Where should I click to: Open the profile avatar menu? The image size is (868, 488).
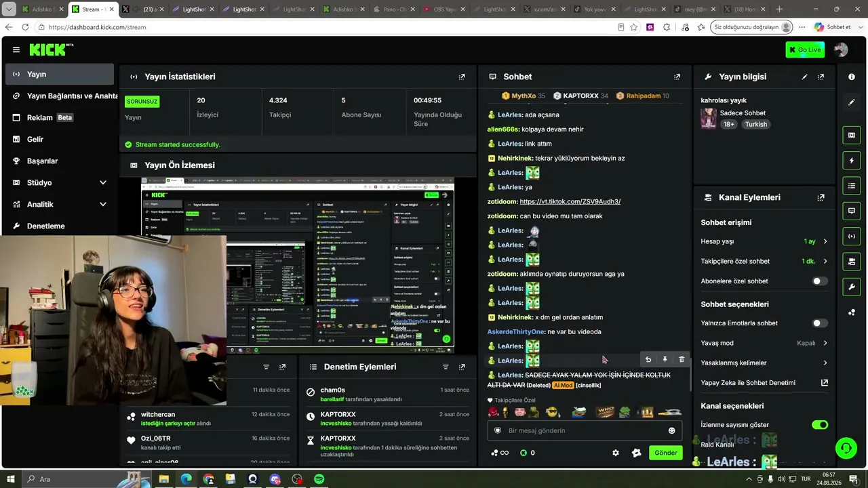[x=841, y=49]
